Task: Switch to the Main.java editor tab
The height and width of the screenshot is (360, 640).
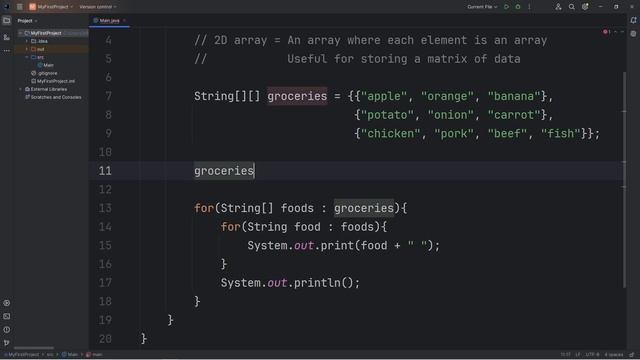Action: (x=109, y=20)
